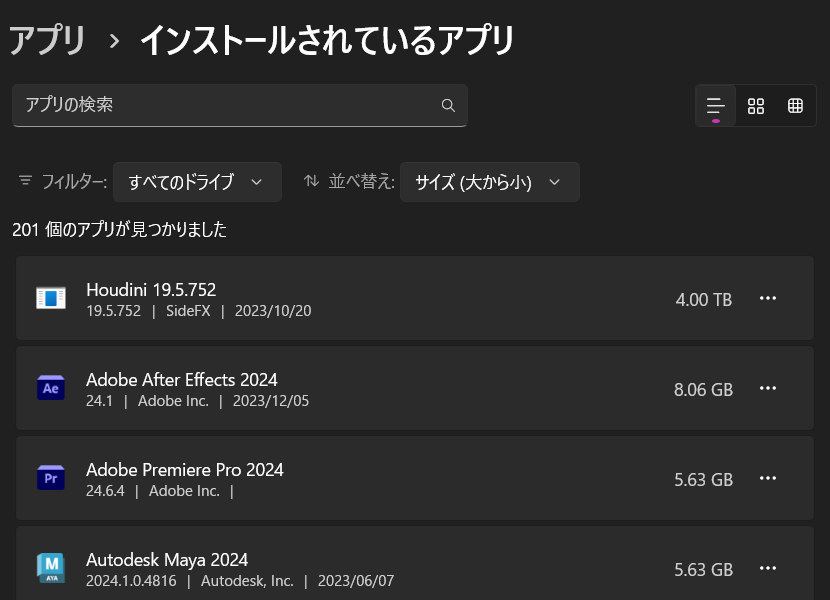Click the 2023/12/05 install date
830x600 pixels.
click(x=271, y=401)
